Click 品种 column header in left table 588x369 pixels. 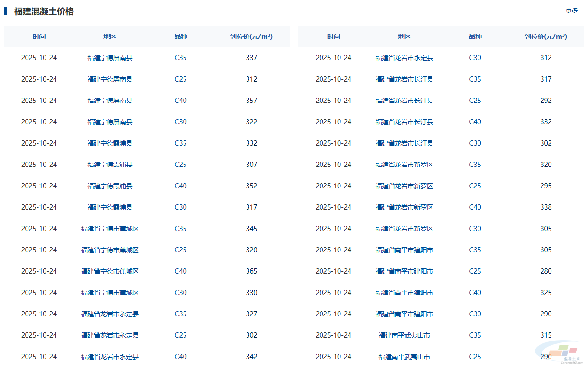coord(181,37)
